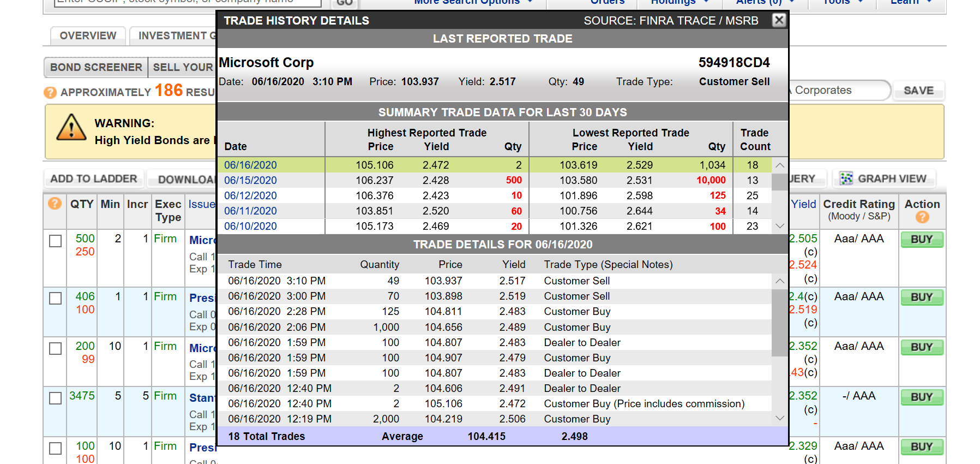Click Buy for the 500 quantity Aaa/AAA bond
The width and height of the screenshot is (980, 464).
pyautogui.click(x=922, y=240)
